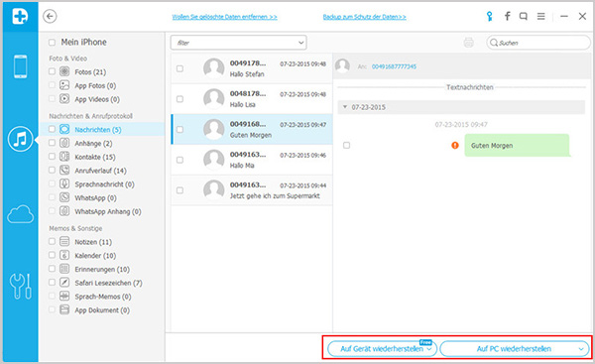The height and width of the screenshot is (364, 595).
Task: Select checkbox for Hallo Stefan message
Action: pos(179,68)
